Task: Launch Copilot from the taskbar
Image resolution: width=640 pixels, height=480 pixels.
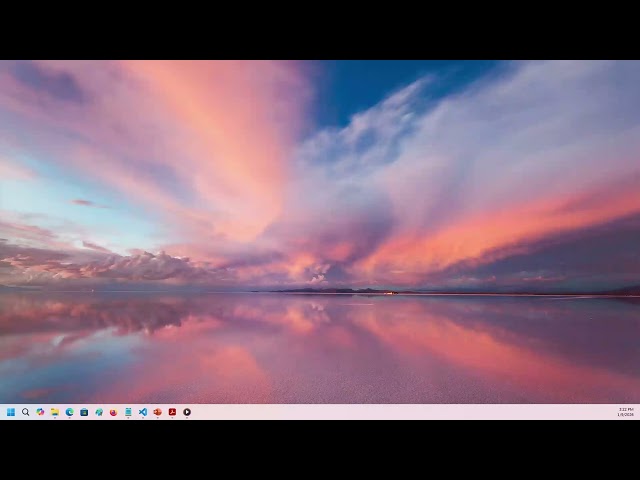Action: click(x=40, y=412)
